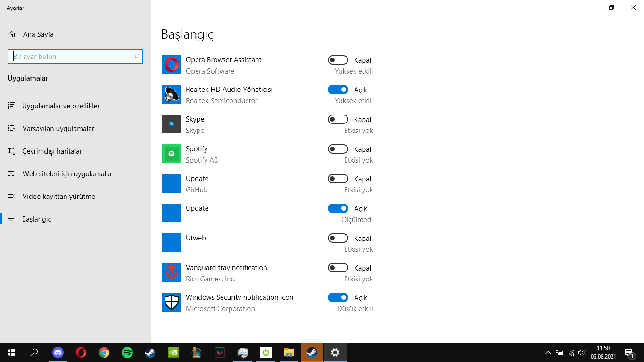Image resolution: width=644 pixels, height=362 pixels.
Task: Click the Vanguard tray notification icon
Action: pyautogui.click(x=172, y=272)
